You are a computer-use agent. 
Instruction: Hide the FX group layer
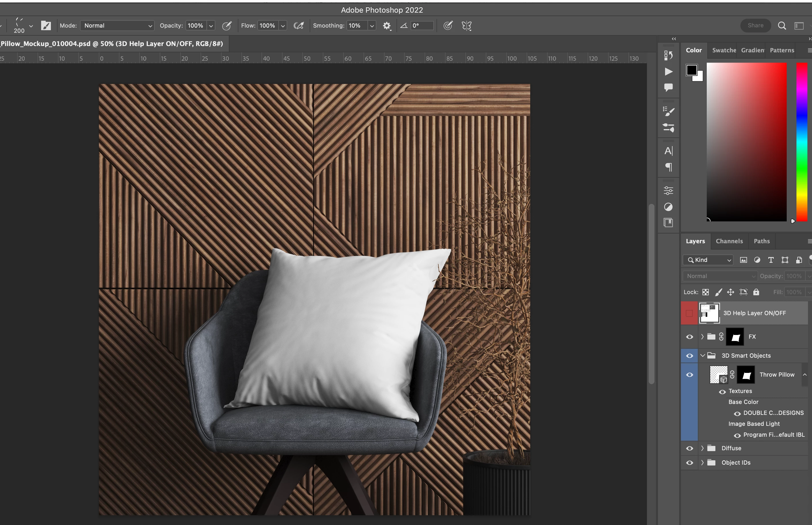689,337
